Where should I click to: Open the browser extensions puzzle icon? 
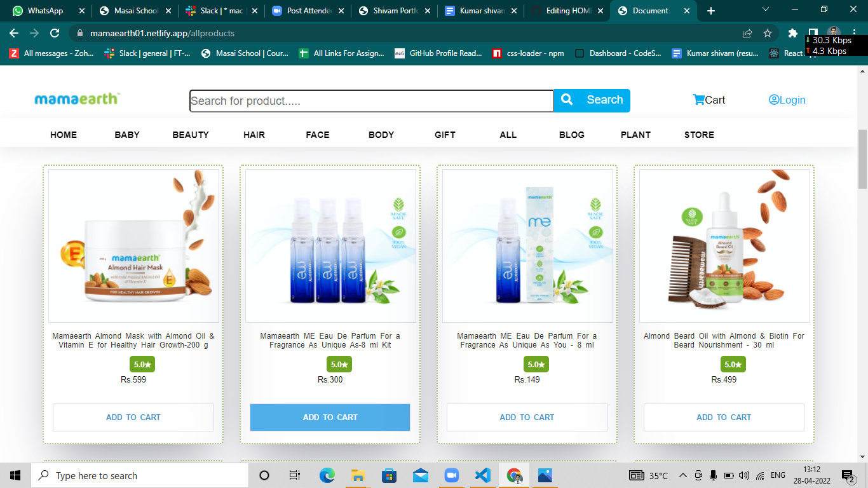[x=792, y=33]
